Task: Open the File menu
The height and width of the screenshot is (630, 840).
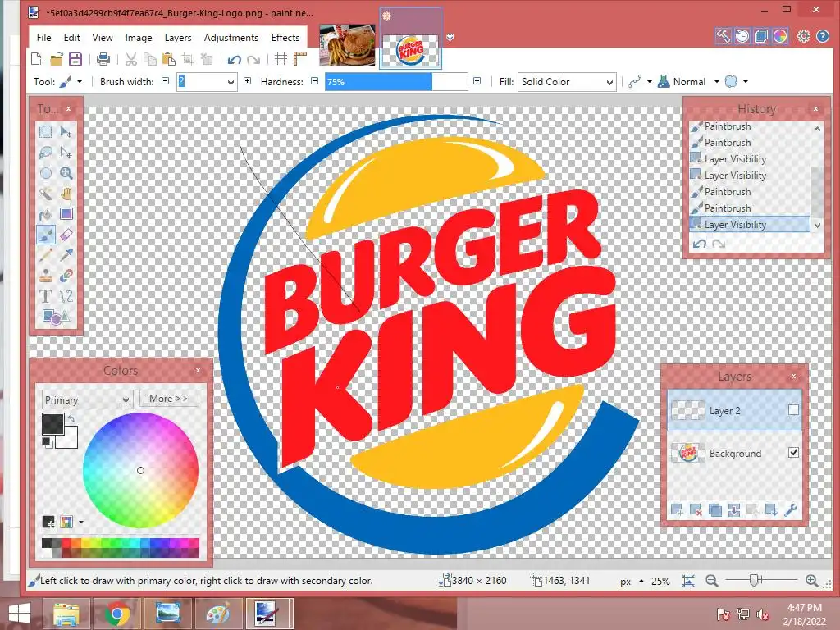Action: (44, 38)
